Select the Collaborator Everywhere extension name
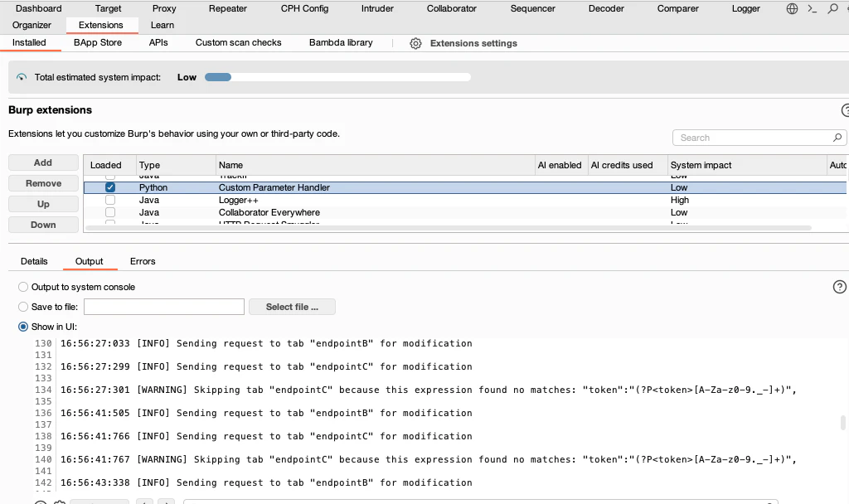Viewport: 849px width, 504px height. tap(269, 212)
